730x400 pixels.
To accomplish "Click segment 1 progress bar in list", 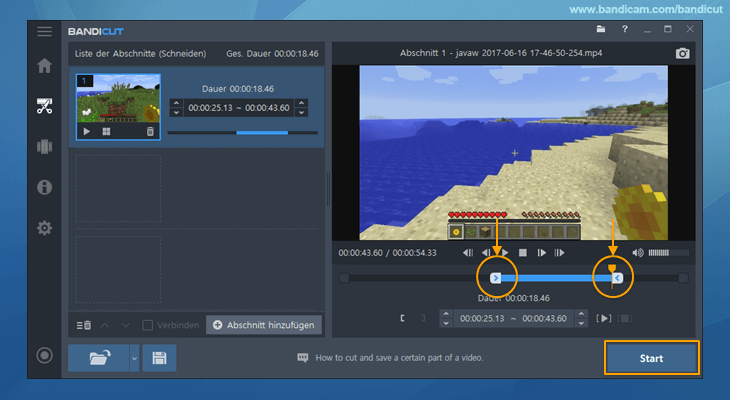I will [243, 133].
